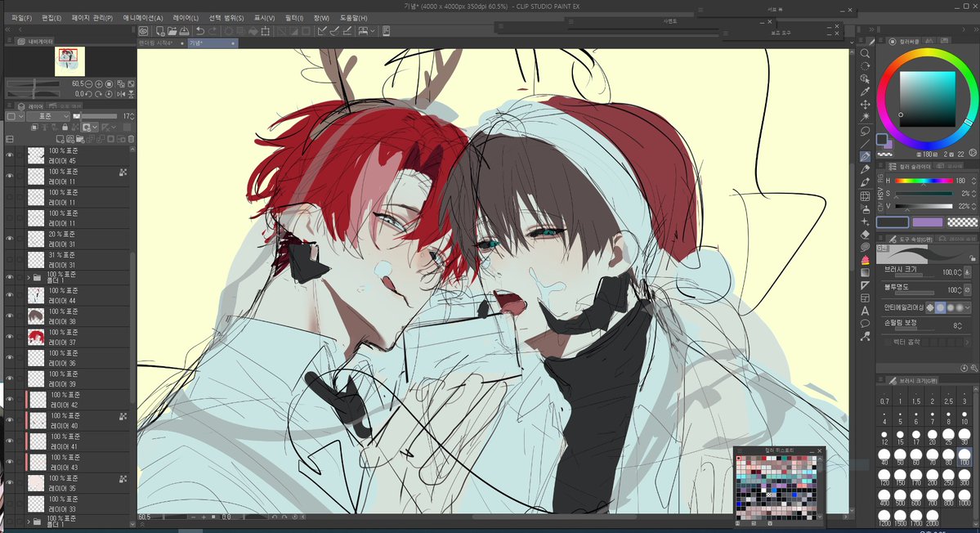
Task: Expand bottom 폴더 1 folder
Action: coord(29,521)
